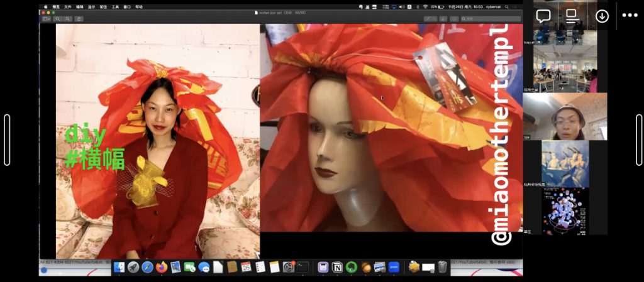The height and width of the screenshot is (282, 644).
Task: Open the Apple menu
Action: point(45,7)
